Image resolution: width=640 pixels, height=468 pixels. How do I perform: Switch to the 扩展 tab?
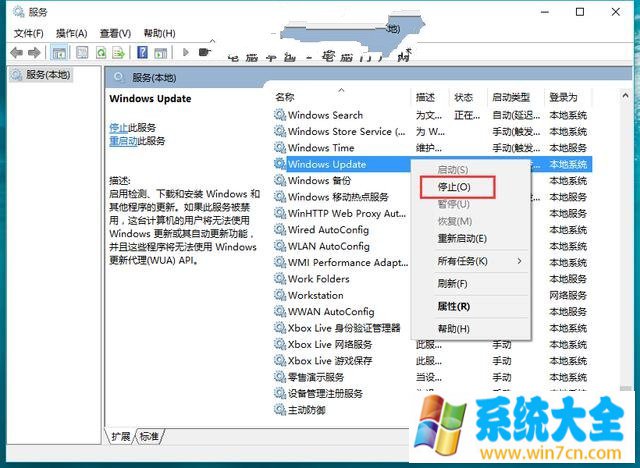click(120, 437)
